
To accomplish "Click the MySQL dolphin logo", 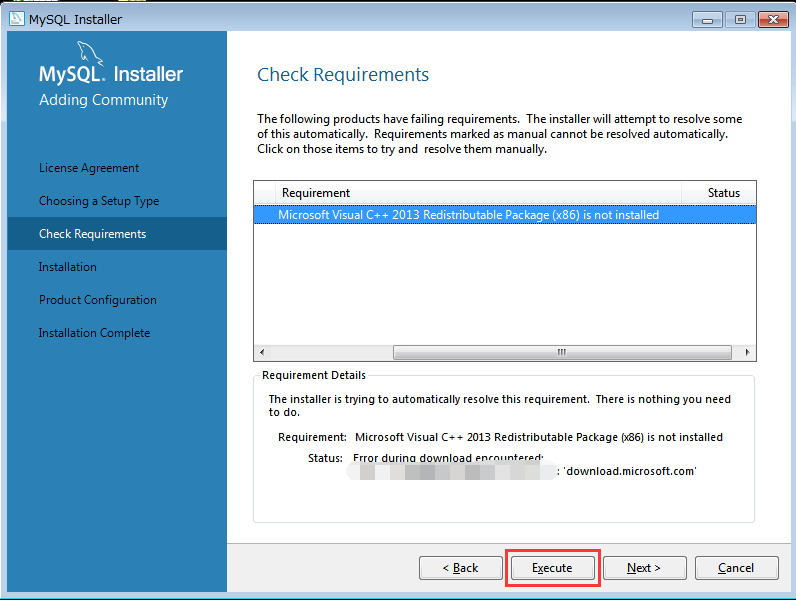I will click(89, 53).
